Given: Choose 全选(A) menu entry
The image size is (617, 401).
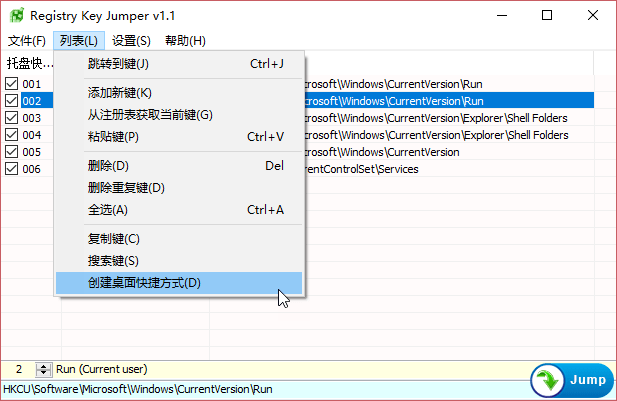Looking at the screenshot, I should [179, 210].
